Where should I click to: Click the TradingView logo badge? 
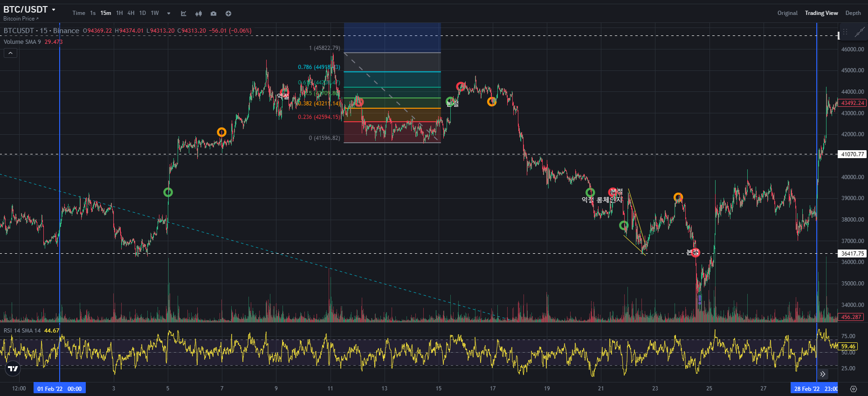pos(13,368)
